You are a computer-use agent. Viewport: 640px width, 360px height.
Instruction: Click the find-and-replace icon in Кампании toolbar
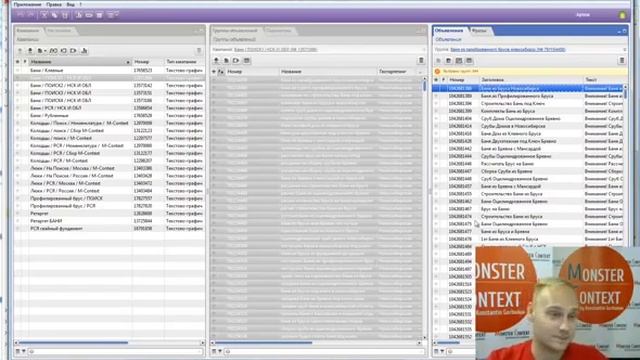pyautogui.click(x=53, y=51)
